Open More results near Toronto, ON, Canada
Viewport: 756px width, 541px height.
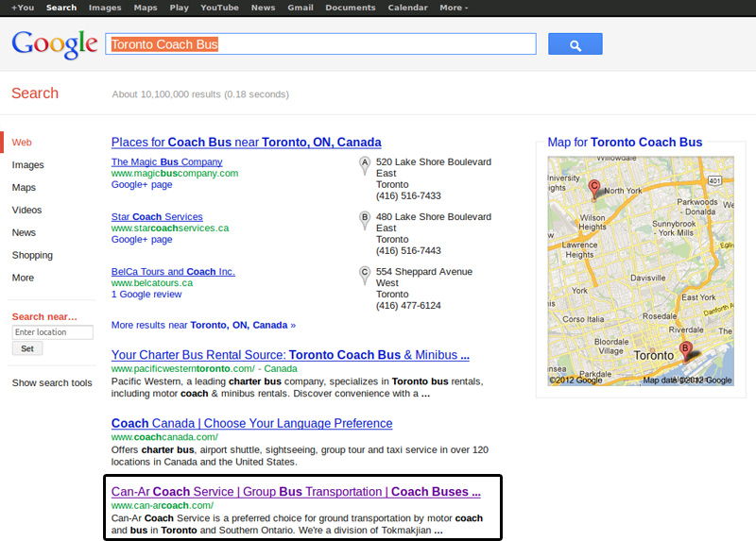(x=203, y=325)
